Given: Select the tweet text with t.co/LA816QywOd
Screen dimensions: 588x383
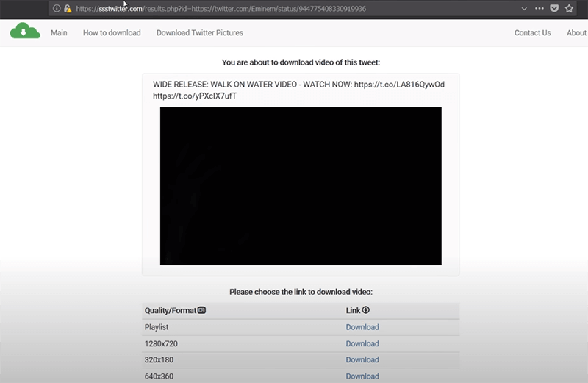Looking at the screenshot, I should click(x=298, y=90).
